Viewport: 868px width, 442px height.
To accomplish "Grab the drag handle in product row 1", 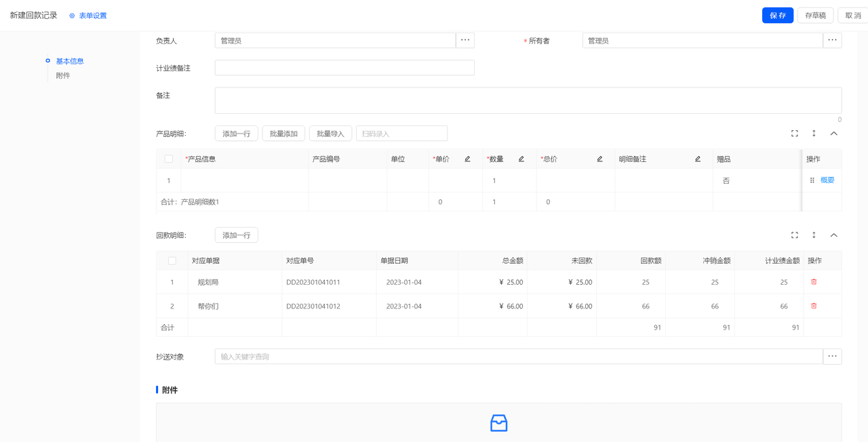I will coord(812,180).
